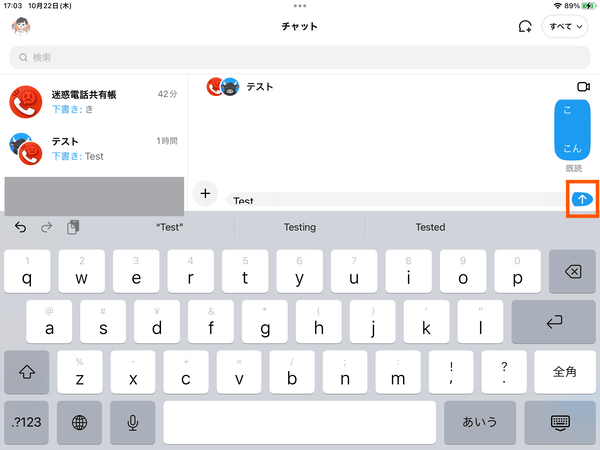600x450 pixels.
Task: Choose the "Test" suggestion
Action: (170, 227)
